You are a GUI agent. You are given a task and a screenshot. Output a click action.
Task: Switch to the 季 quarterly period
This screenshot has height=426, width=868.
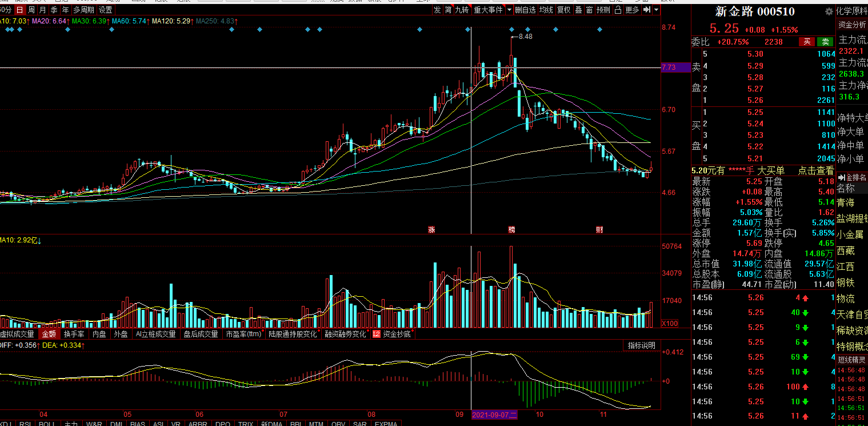(54, 10)
